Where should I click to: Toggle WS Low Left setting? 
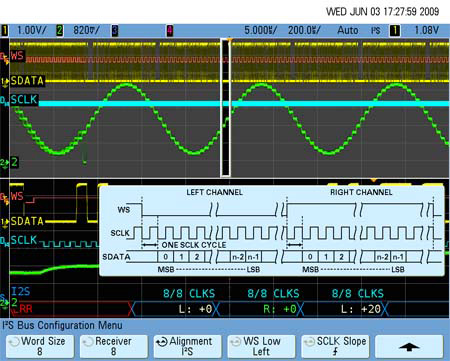(x=262, y=346)
